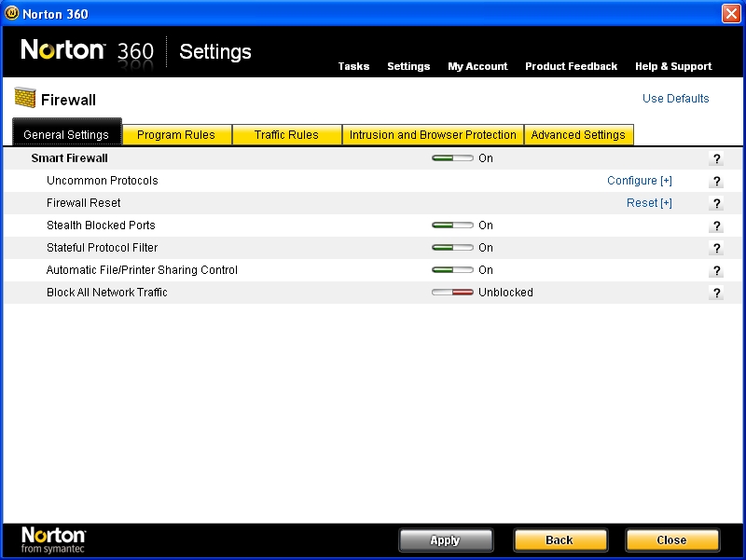Click the yellow Close button
Viewport: 746px width, 560px height.
(671, 540)
